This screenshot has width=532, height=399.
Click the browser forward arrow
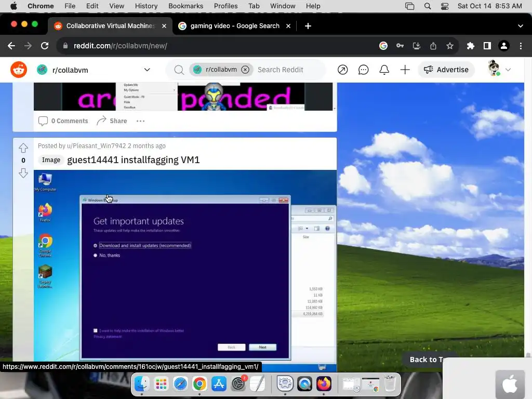click(x=28, y=46)
